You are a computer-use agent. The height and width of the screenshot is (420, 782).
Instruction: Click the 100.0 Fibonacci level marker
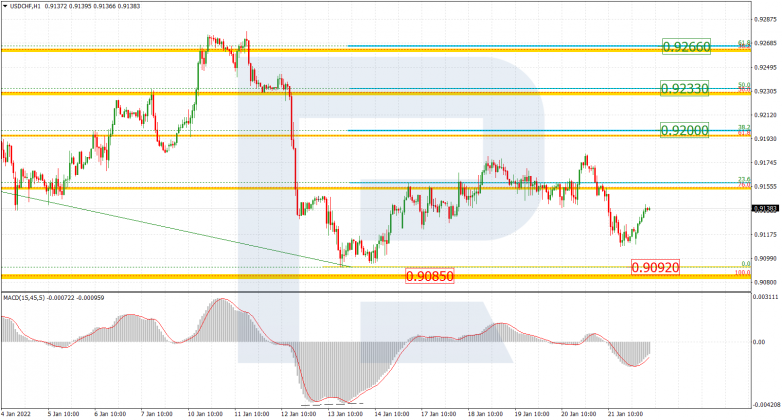(x=743, y=273)
